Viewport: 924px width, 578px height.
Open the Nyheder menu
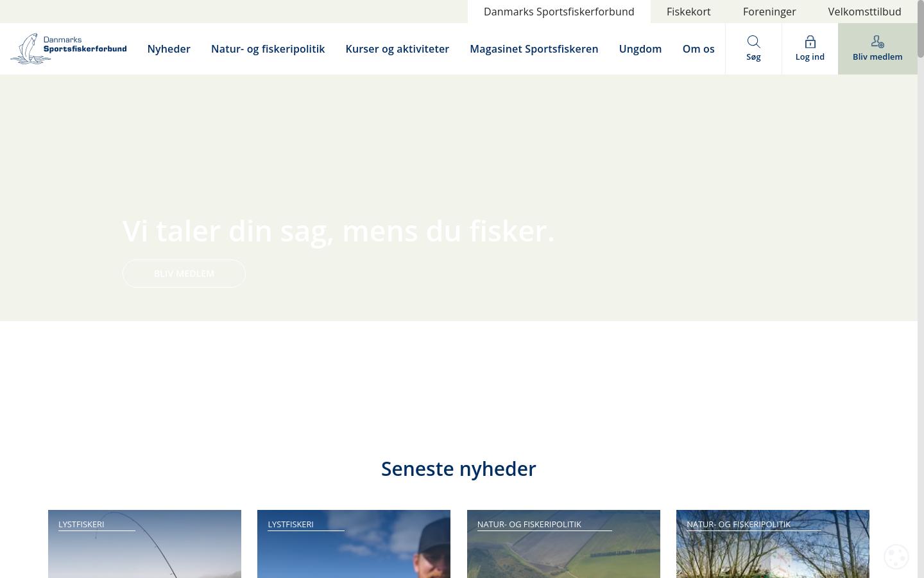(x=169, y=49)
